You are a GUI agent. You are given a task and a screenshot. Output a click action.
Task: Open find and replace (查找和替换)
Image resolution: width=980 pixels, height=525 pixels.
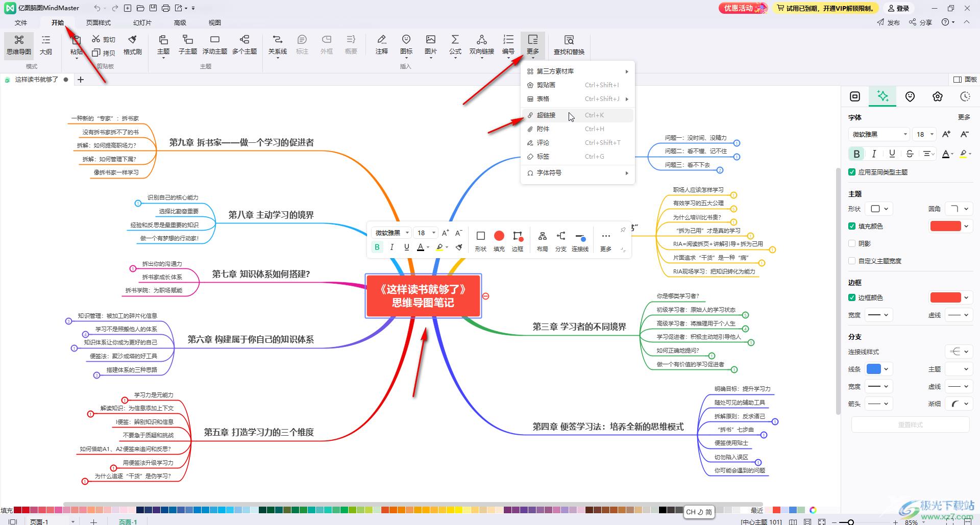point(569,45)
